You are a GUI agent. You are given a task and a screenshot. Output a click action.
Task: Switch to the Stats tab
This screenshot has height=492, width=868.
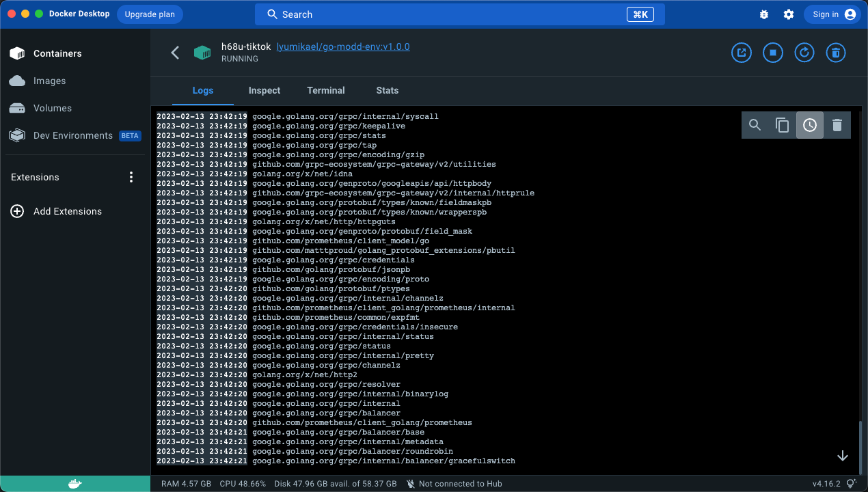pyautogui.click(x=388, y=90)
